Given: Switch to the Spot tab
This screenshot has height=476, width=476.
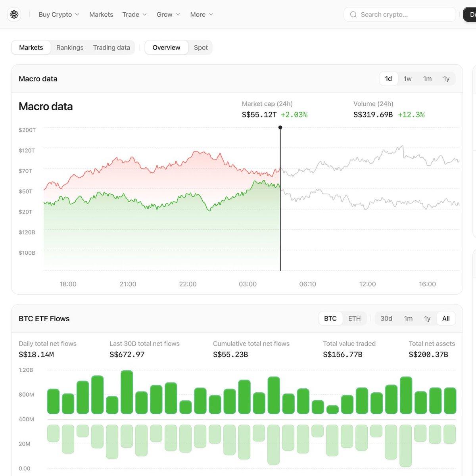Looking at the screenshot, I should point(201,48).
